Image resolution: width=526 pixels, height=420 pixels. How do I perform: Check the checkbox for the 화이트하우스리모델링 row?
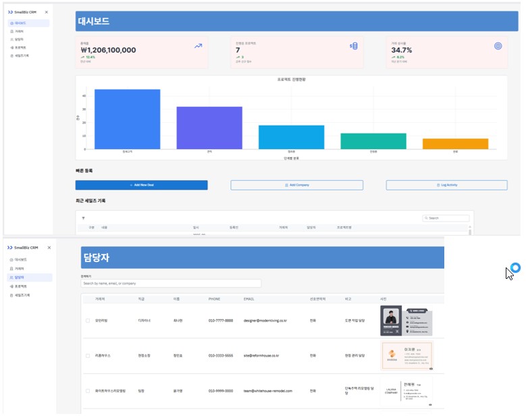pyautogui.click(x=88, y=390)
